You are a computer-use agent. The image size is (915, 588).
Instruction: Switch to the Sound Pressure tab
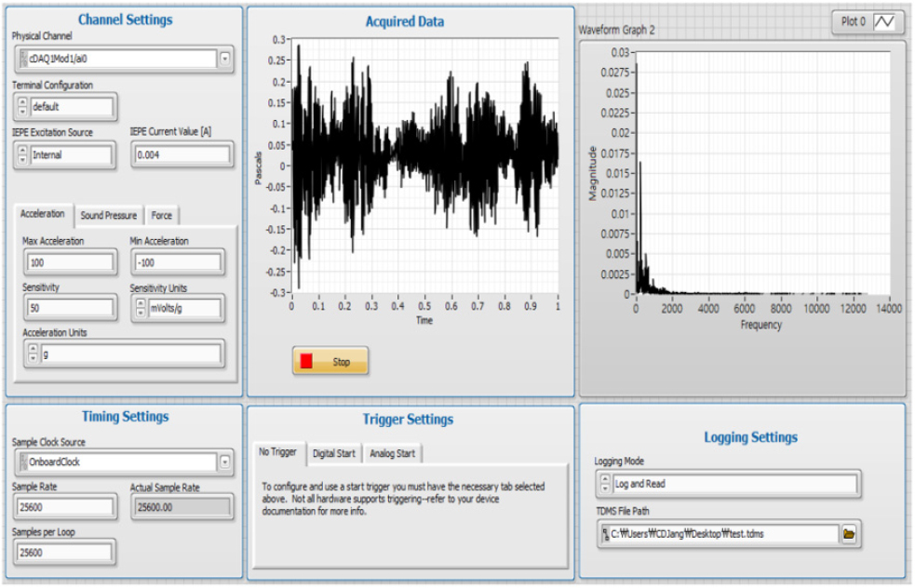point(108,215)
